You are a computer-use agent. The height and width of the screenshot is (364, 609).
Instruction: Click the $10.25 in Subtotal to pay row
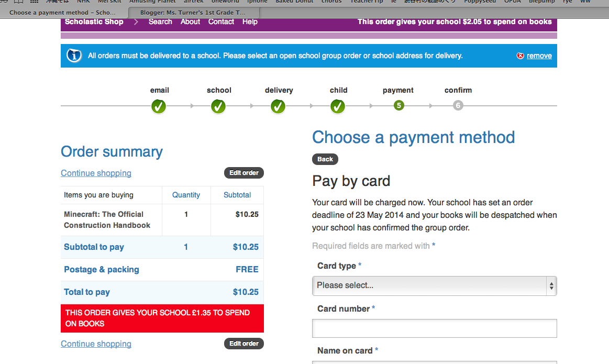coord(246,247)
